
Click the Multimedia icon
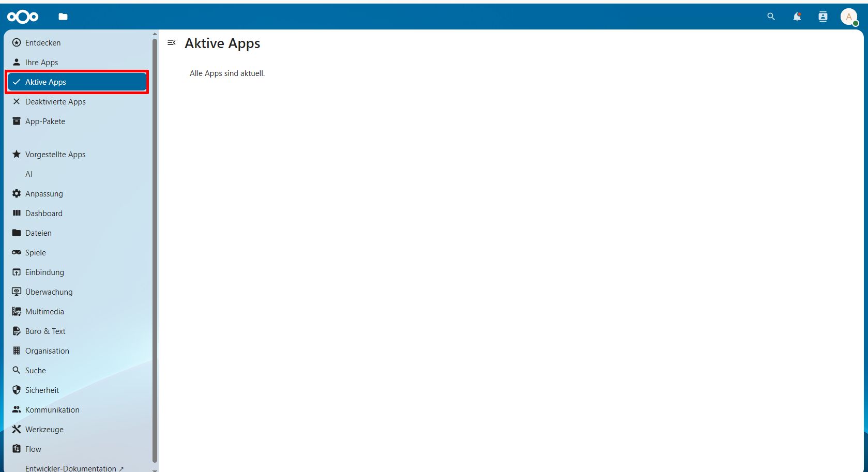(17, 312)
